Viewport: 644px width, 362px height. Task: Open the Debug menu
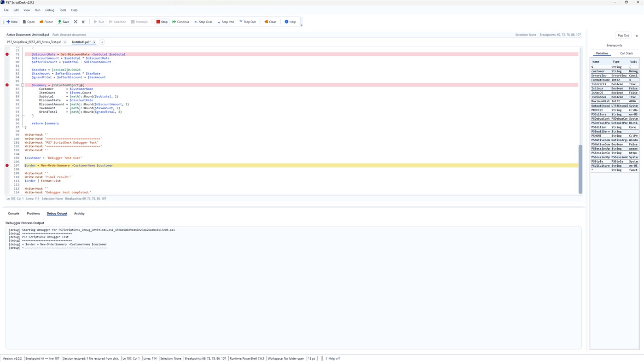coord(50,10)
